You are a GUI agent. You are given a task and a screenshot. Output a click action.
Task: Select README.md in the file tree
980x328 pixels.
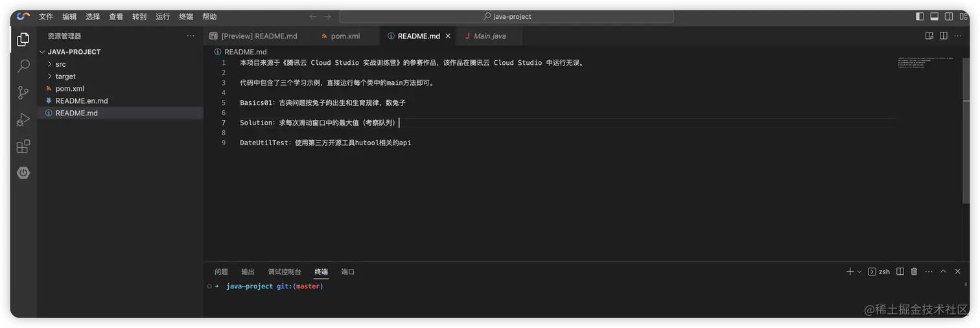click(121, 113)
